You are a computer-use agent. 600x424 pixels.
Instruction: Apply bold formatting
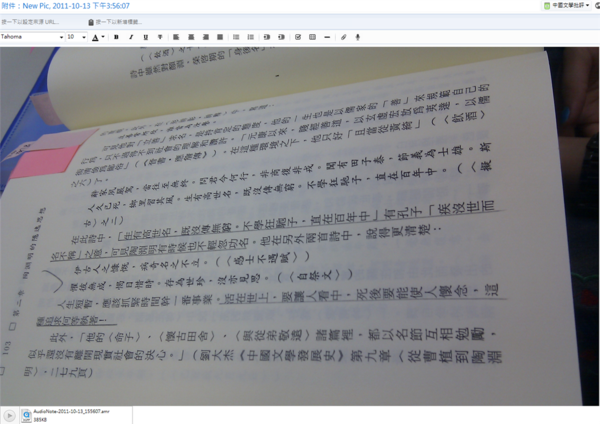[x=116, y=37]
